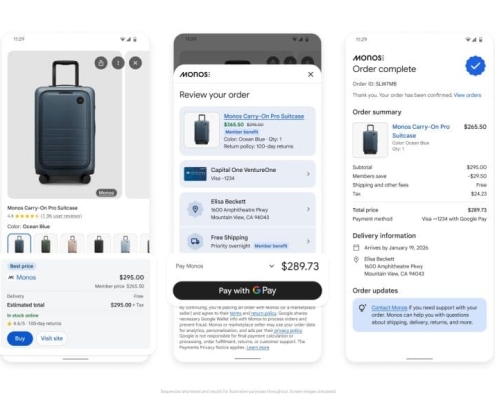Image resolution: width=495 pixels, height=400 pixels.
Task: Click the Capital One card image
Action: [195, 174]
